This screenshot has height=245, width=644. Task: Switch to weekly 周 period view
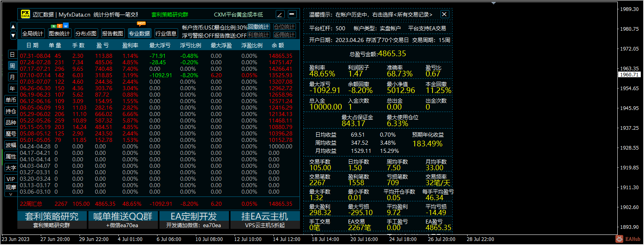[12, 66]
